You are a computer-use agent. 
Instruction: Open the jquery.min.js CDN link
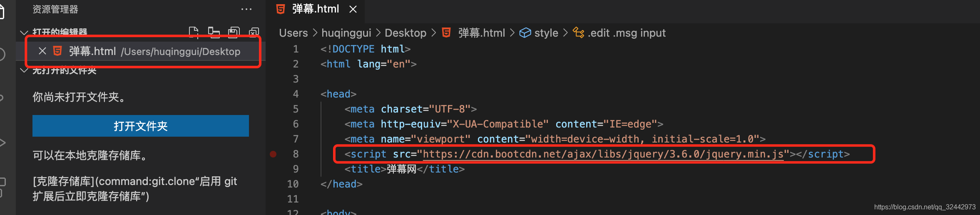pos(603,154)
